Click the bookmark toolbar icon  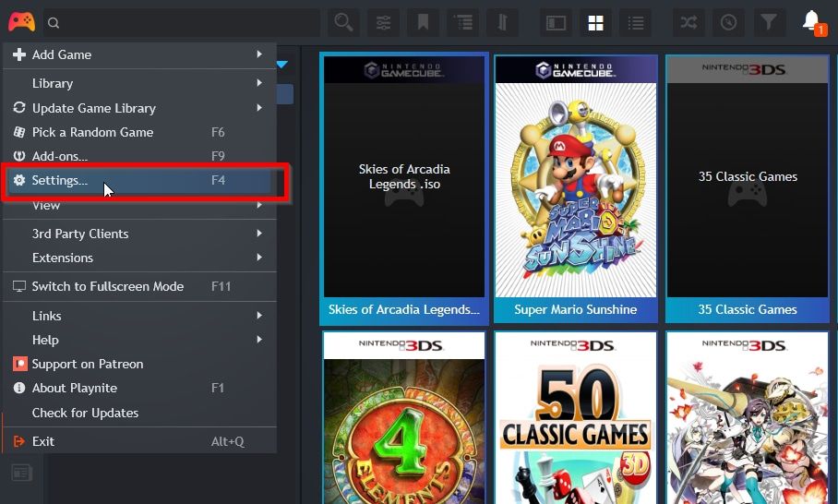423,22
